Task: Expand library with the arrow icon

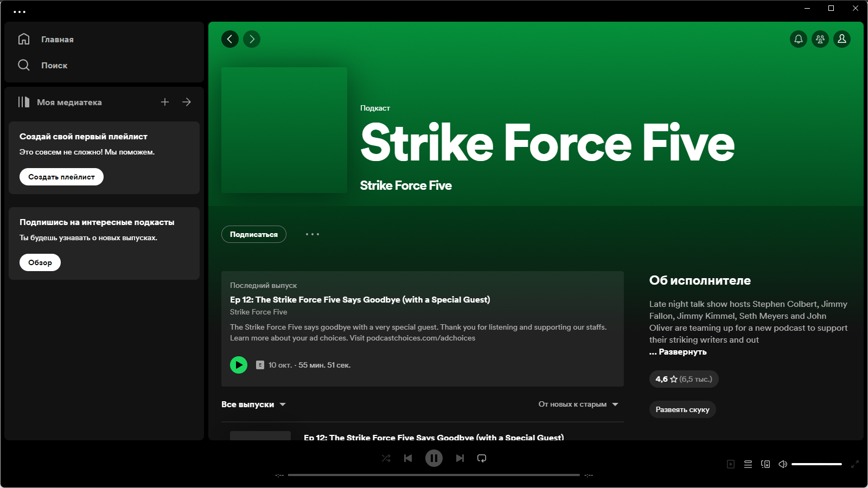Action: tap(187, 102)
